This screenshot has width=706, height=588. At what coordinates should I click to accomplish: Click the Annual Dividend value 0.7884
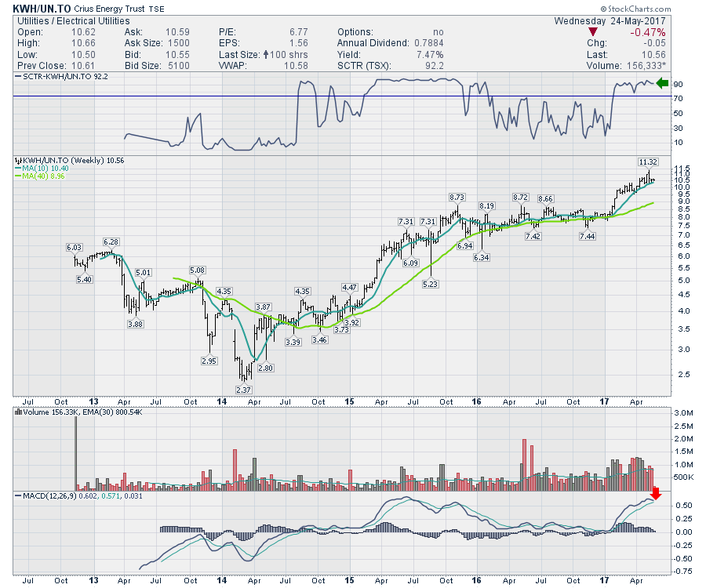(429, 43)
